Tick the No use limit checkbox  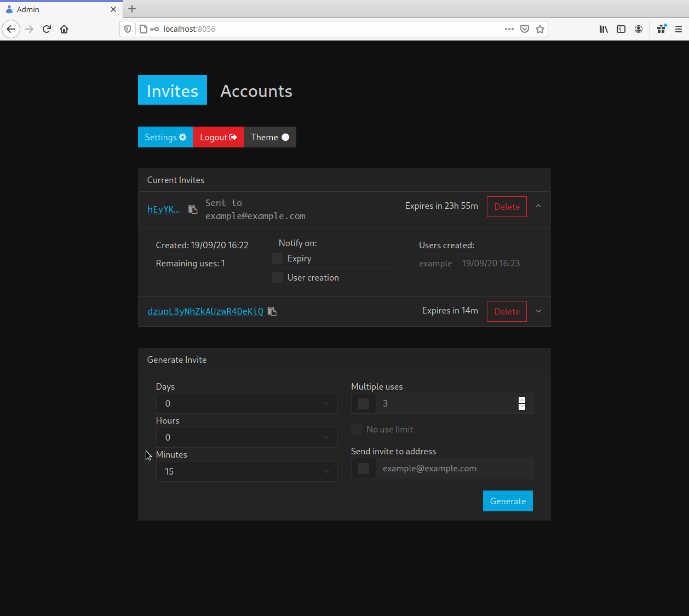tap(357, 429)
